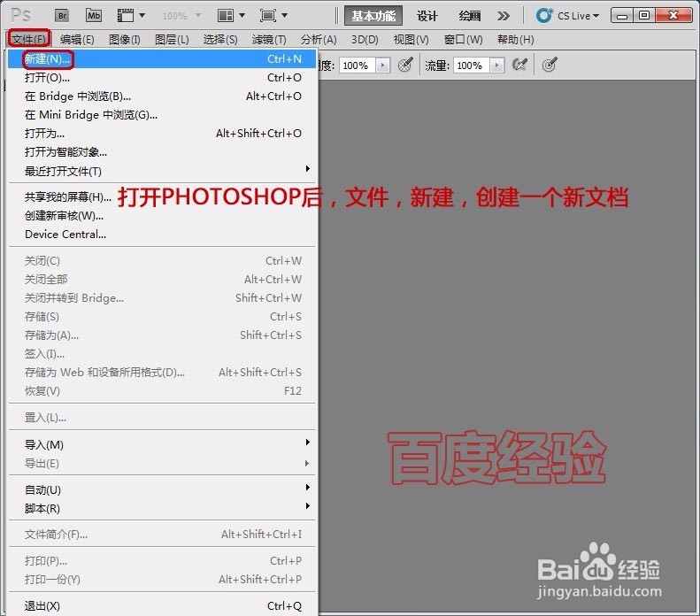Open Mini Bridge with the Mb icon
Image resolution: width=700 pixels, height=616 pixels.
coord(94,16)
